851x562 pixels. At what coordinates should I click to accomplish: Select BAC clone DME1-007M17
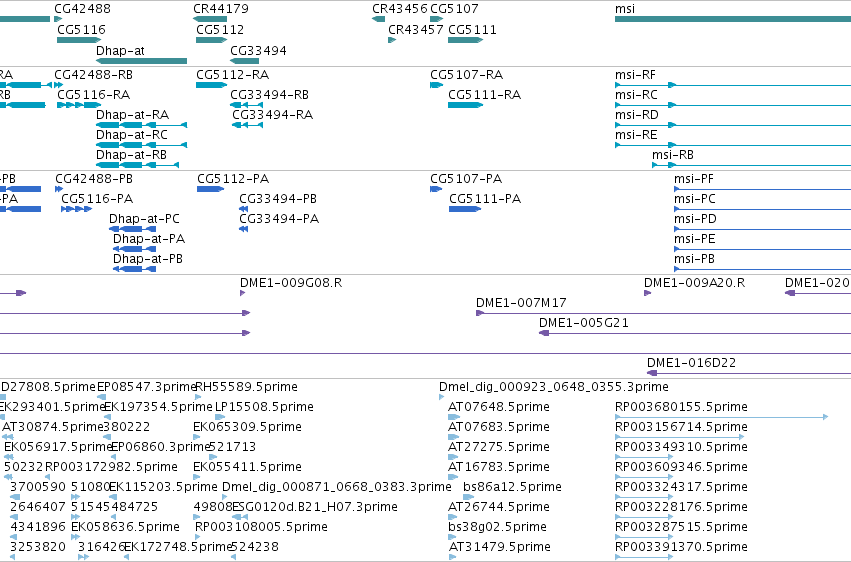pos(663,313)
